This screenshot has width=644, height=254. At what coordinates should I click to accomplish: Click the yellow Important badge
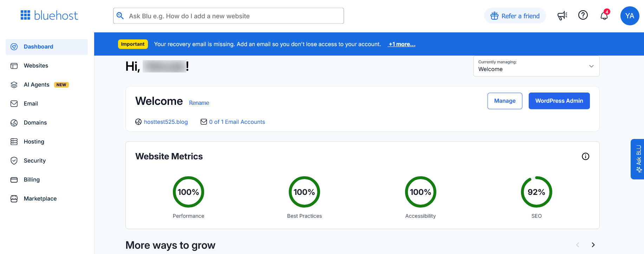[133, 44]
